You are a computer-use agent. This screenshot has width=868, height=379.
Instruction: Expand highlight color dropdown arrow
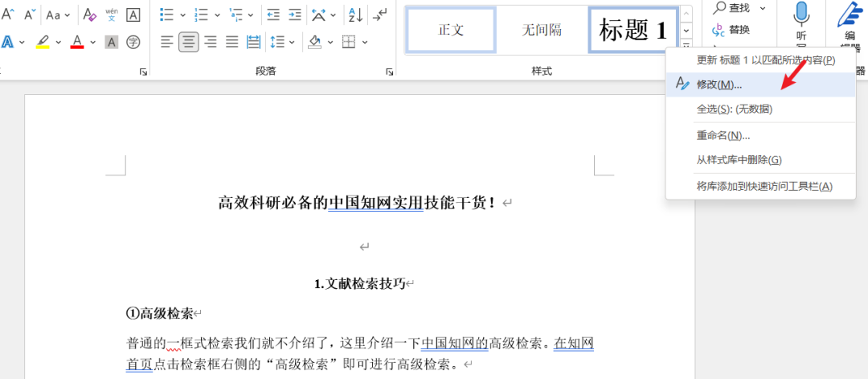tap(58, 42)
